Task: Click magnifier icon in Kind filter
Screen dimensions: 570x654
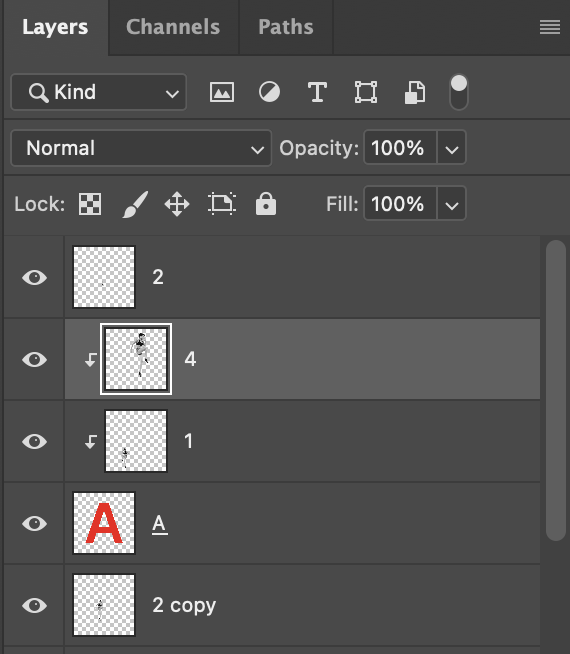Action: 38,92
